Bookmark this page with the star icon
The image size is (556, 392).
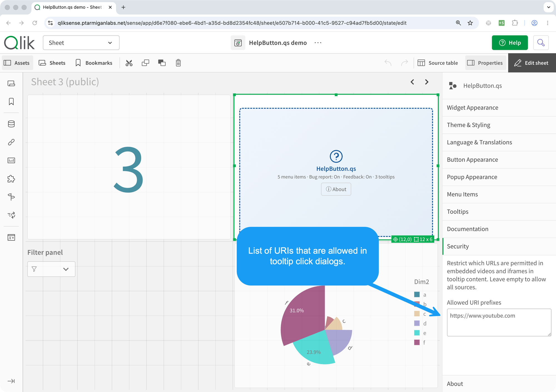point(470,23)
